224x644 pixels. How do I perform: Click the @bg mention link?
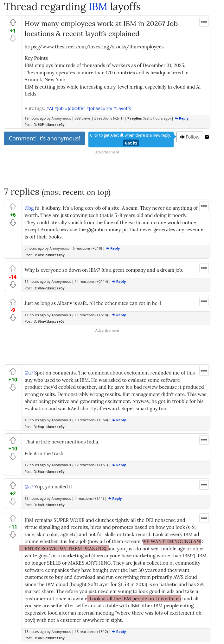29,208
